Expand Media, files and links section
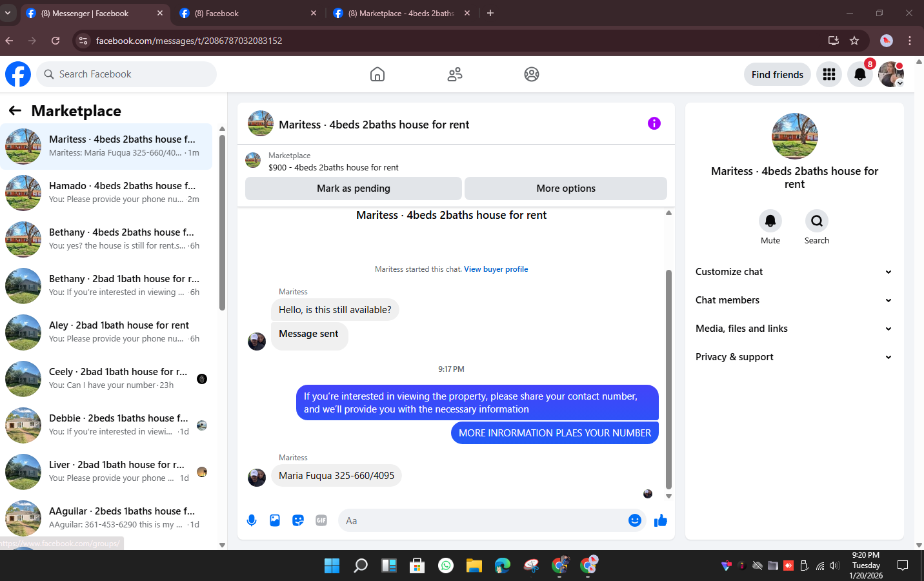Image resolution: width=924 pixels, height=581 pixels. (794, 329)
